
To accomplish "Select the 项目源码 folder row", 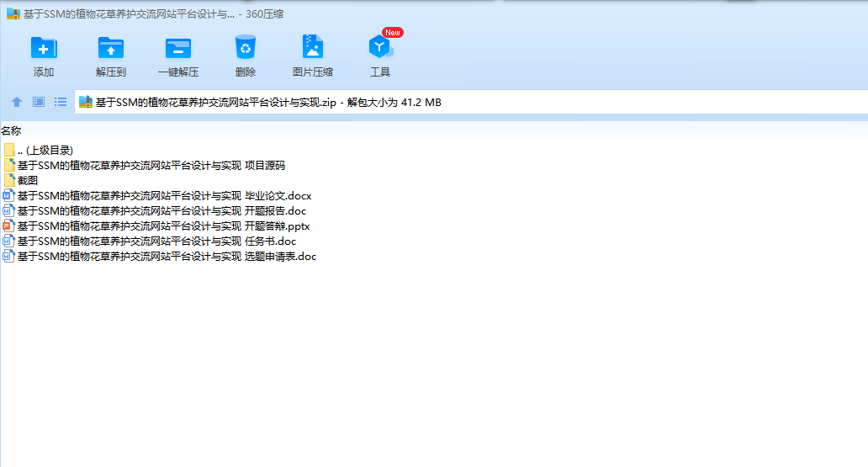I will click(151, 165).
